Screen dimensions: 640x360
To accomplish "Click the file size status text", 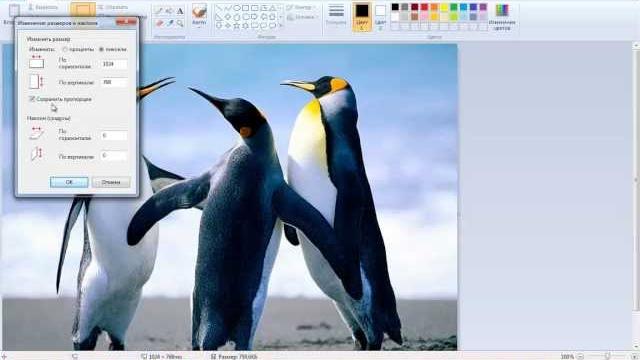I will 238,356.
